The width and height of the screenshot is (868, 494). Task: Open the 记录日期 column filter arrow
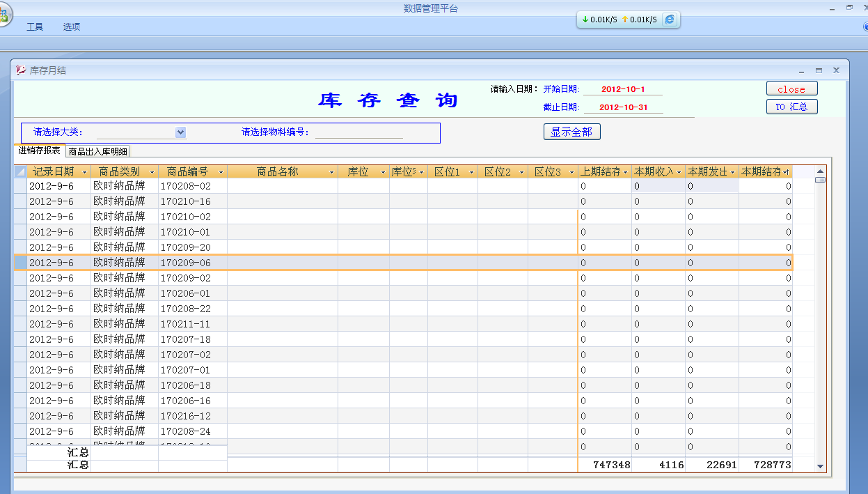85,172
